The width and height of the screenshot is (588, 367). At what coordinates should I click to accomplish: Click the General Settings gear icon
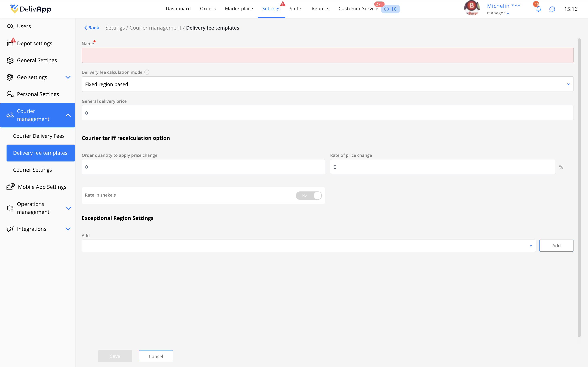coord(10,60)
